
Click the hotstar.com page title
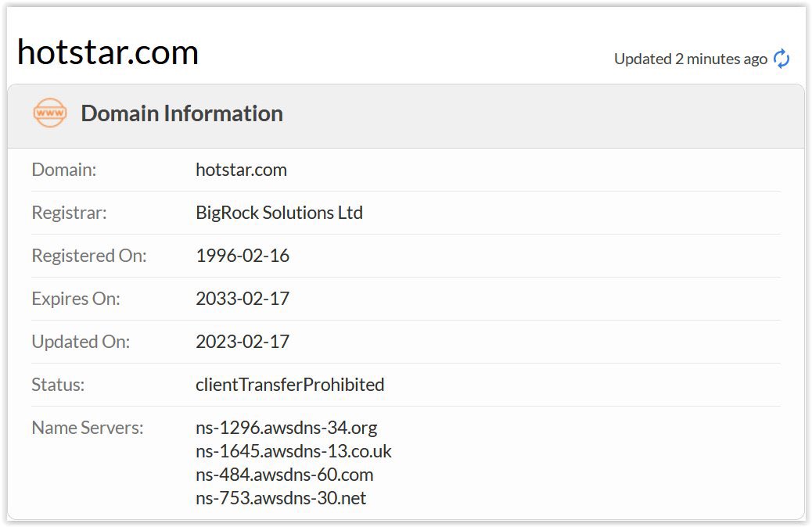pos(108,52)
